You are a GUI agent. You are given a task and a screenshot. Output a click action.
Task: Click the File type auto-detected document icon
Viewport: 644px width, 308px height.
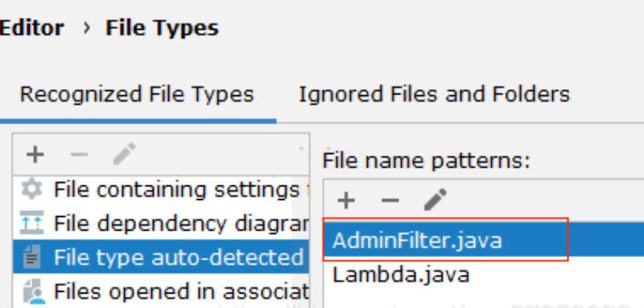(x=31, y=256)
